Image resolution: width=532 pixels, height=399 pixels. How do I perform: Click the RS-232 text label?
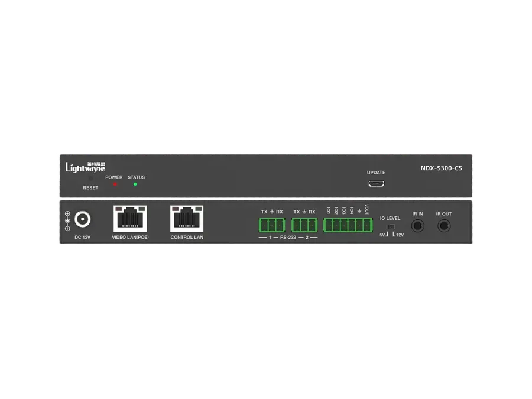tap(288, 238)
